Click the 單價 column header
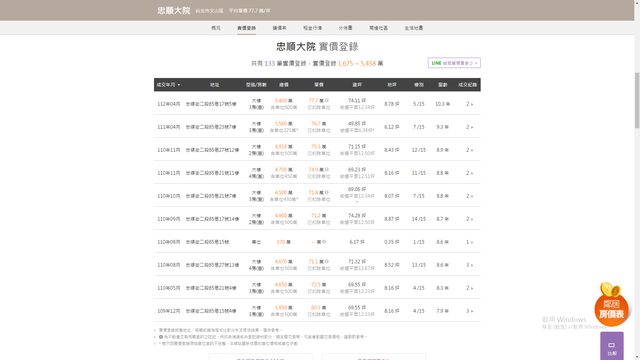The height and width of the screenshot is (360, 640). 319,85
